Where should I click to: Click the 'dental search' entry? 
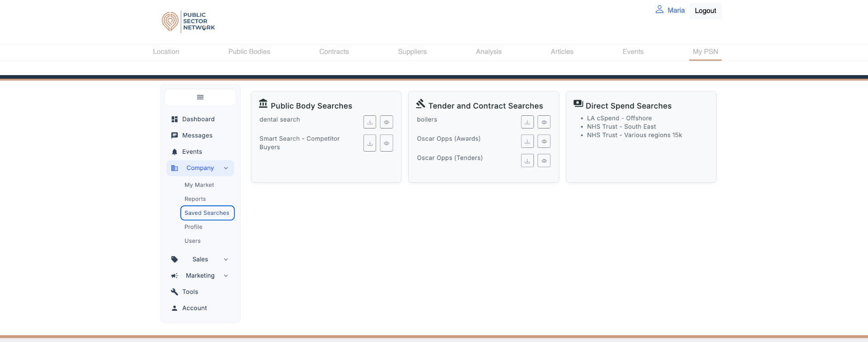[x=279, y=120]
